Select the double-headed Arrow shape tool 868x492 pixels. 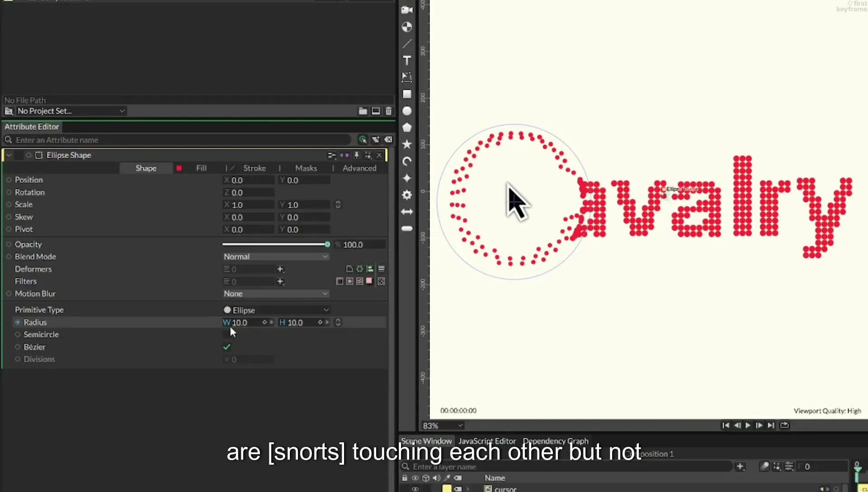click(407, 212)
